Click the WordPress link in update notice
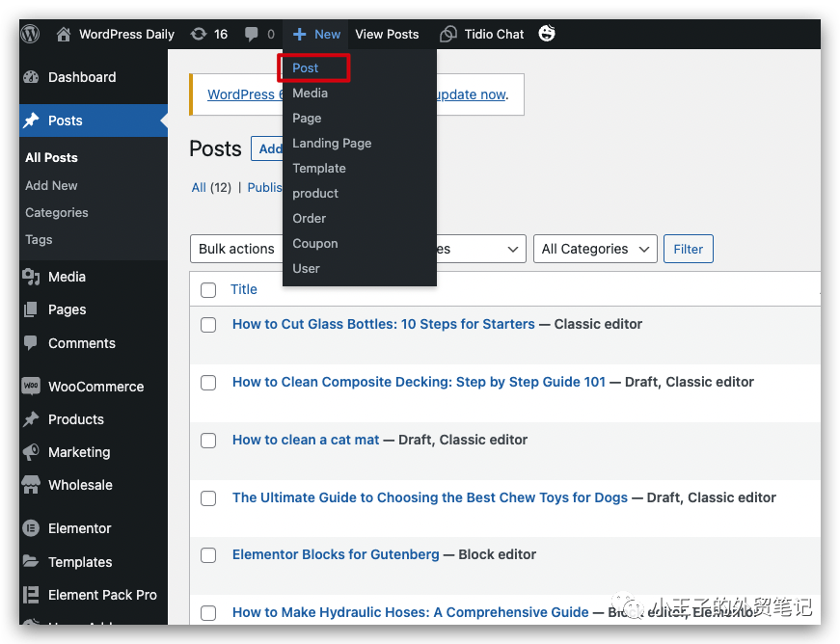This screenshot has width=840, height=644. 245,94
